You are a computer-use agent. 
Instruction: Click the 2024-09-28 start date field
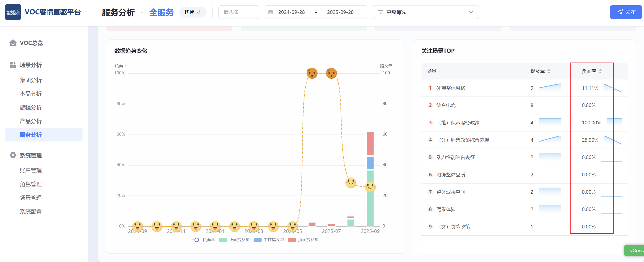tap(291, 12)
